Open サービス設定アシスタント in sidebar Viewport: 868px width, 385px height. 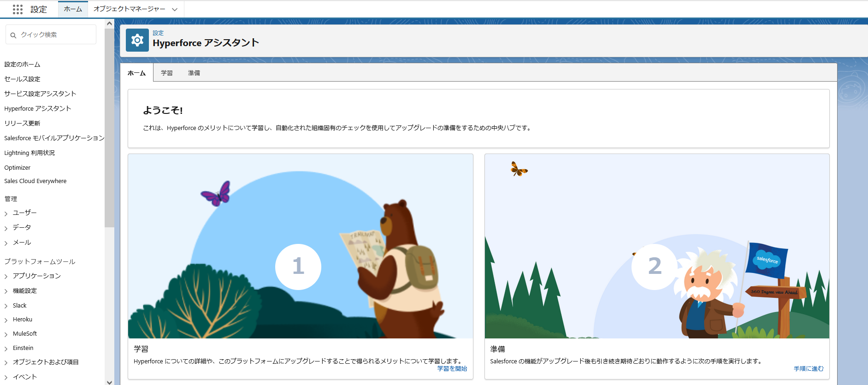click(x=40, y=94)
